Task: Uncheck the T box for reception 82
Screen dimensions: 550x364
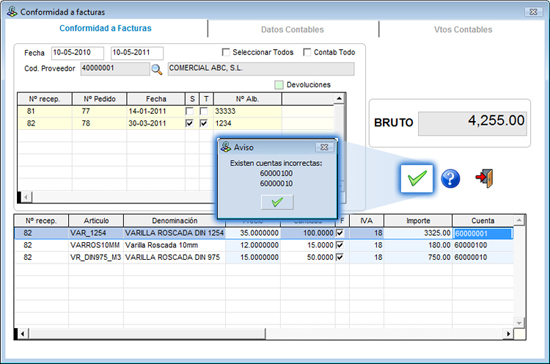Action: point(203,123)
